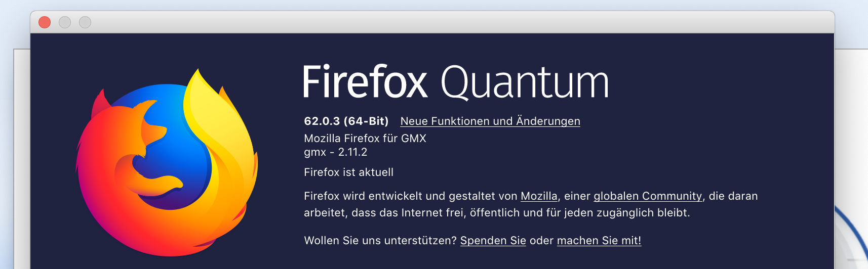Minimize the About Firefox window

(x=65, y=22)
